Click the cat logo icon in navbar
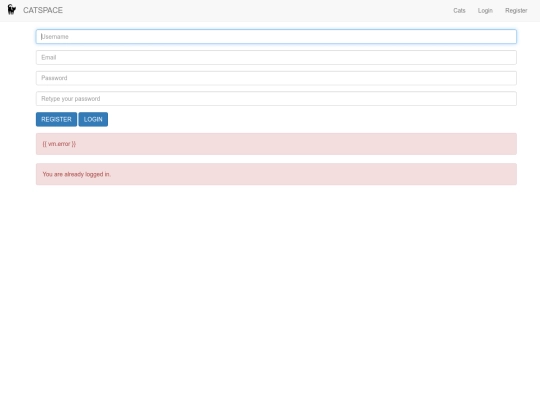 click(x=12, y=10)
